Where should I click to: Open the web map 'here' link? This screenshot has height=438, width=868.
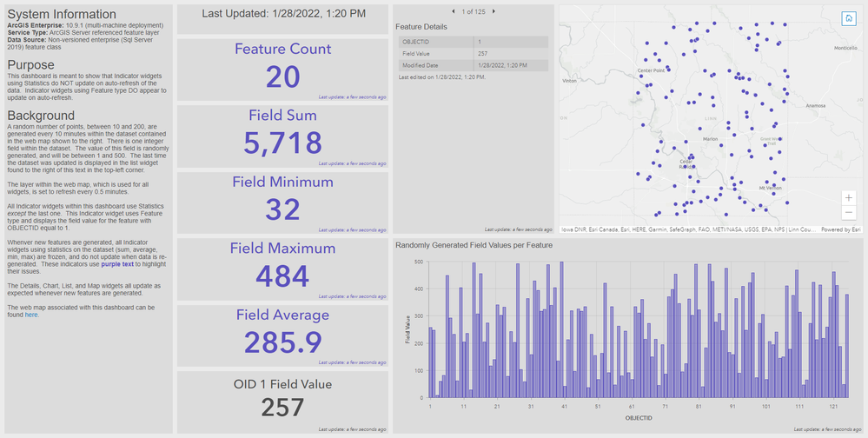(x=31, y=315)
